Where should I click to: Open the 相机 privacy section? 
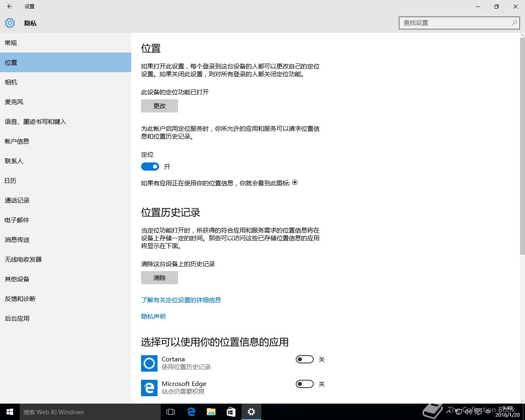(66, 82)
